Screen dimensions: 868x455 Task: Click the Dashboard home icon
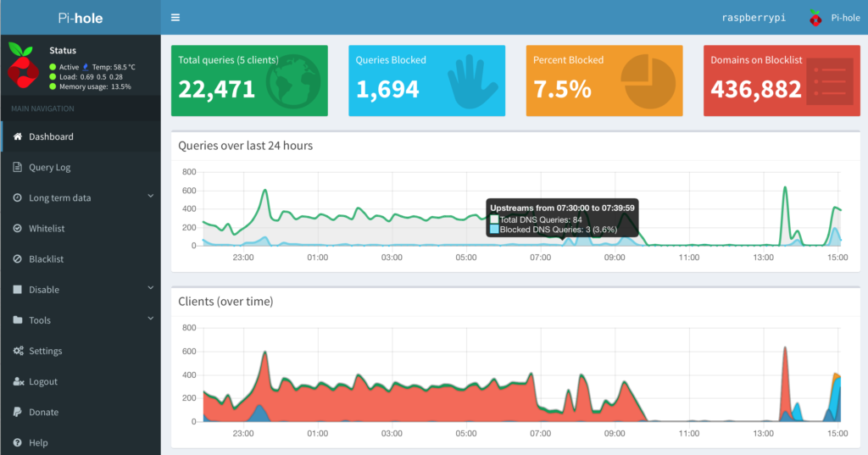[x=18, y=136]
